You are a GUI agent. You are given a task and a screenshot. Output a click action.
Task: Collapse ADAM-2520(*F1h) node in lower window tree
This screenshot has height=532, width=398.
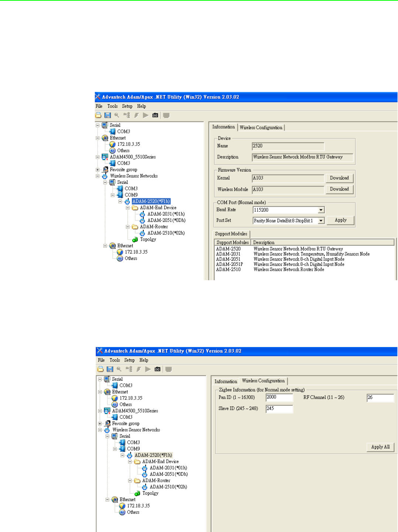pos(122,455)
